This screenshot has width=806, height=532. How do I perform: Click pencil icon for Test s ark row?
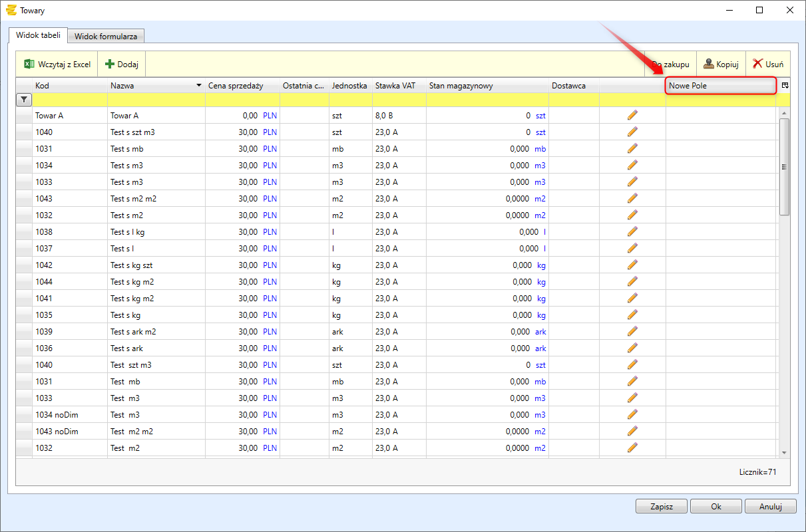632,348
